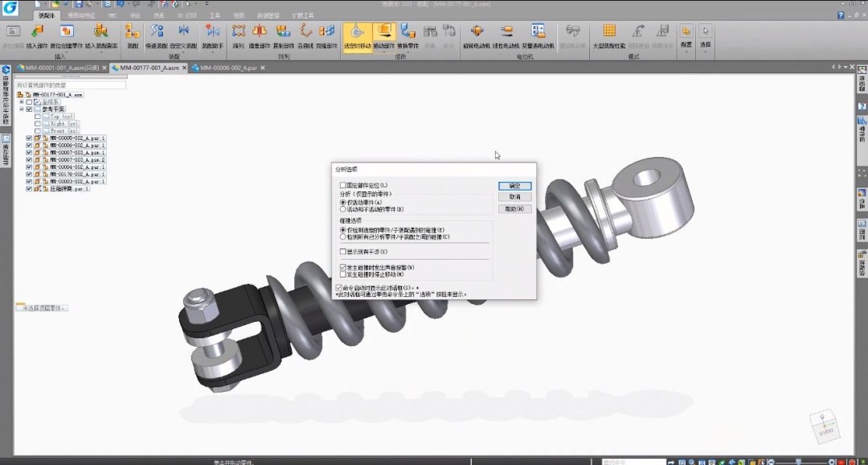
Task: Open the 快速装配 (Quick Assembly) tool
Action: click(155, 32)
